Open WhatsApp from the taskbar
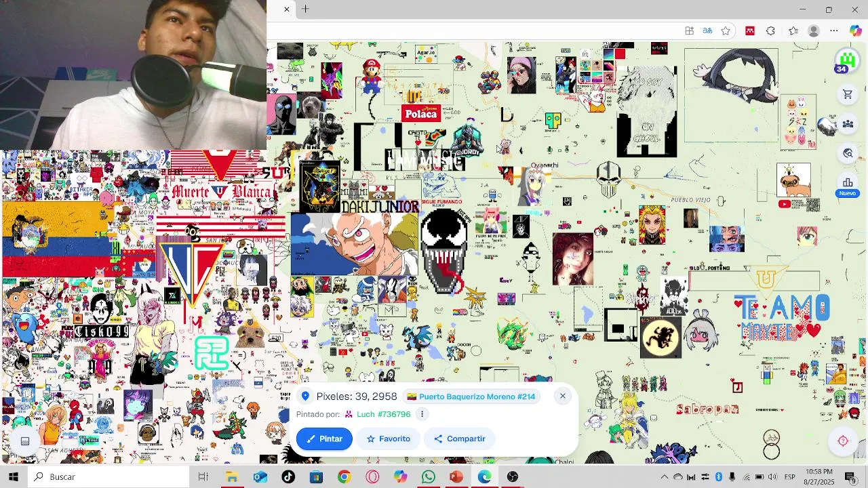The image size is (868, 488). tap(428, 476)
